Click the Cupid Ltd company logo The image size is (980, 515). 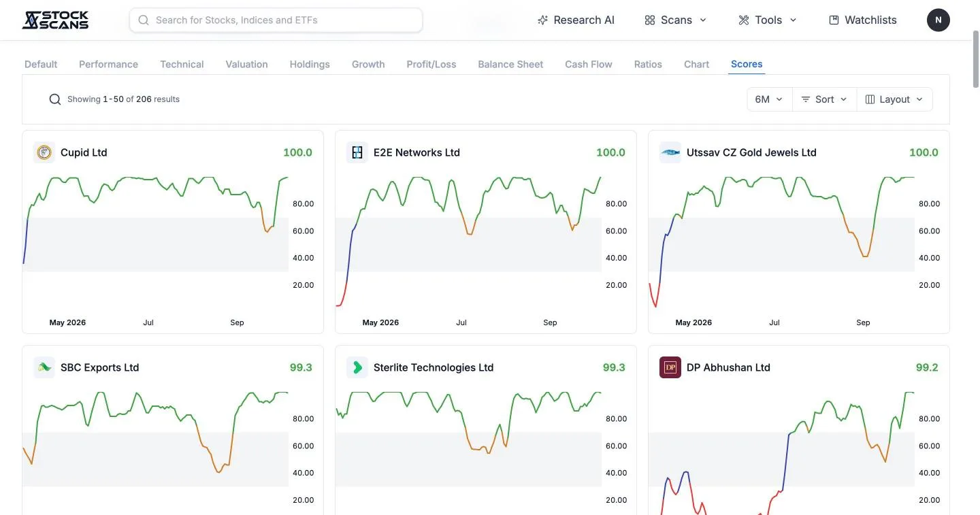[x=44, y=152]
